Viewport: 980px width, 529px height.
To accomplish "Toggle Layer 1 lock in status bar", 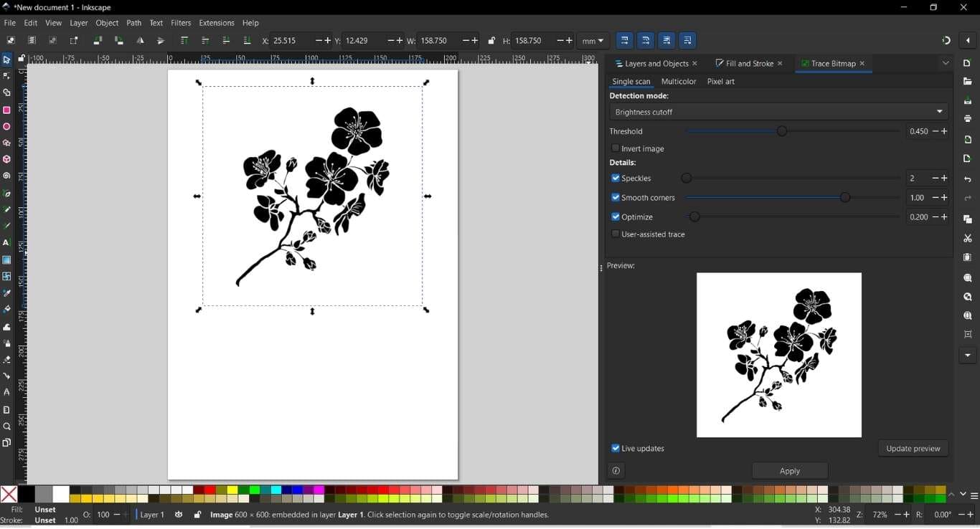I will pyautogui.click(x=197, y=515).
